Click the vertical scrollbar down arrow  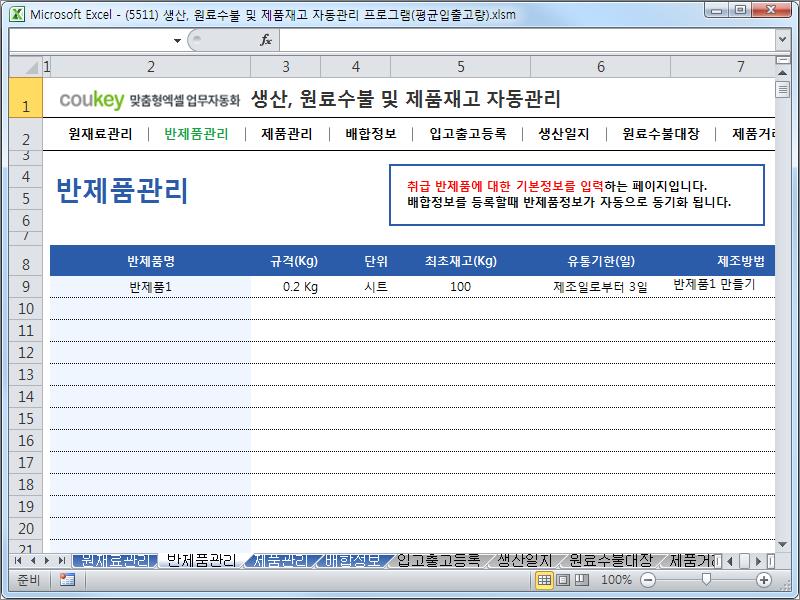pos(782,545)
